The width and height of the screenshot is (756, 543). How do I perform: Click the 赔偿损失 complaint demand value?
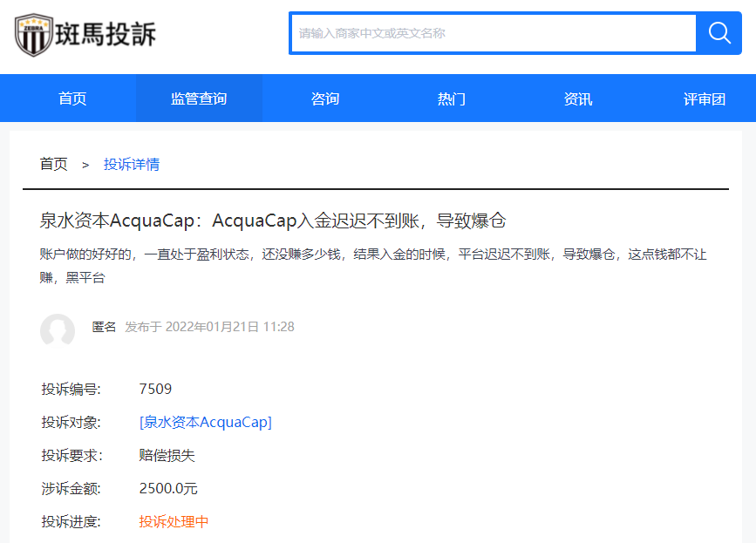click(x=167, y=455)
